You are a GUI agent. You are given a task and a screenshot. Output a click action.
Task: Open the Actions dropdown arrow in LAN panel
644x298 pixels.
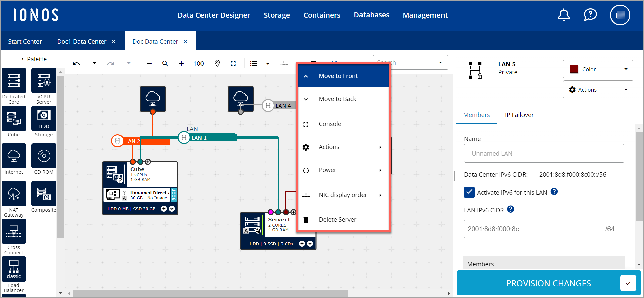(x=626, y=90)
